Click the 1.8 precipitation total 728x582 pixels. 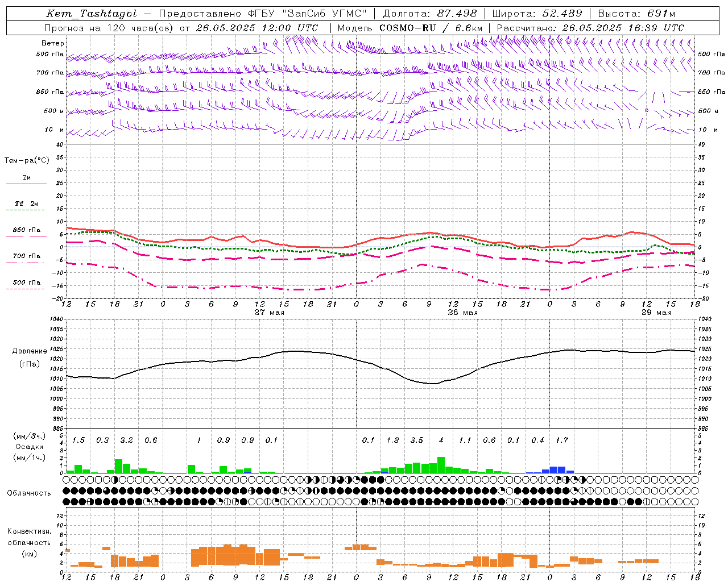(392, 440)
